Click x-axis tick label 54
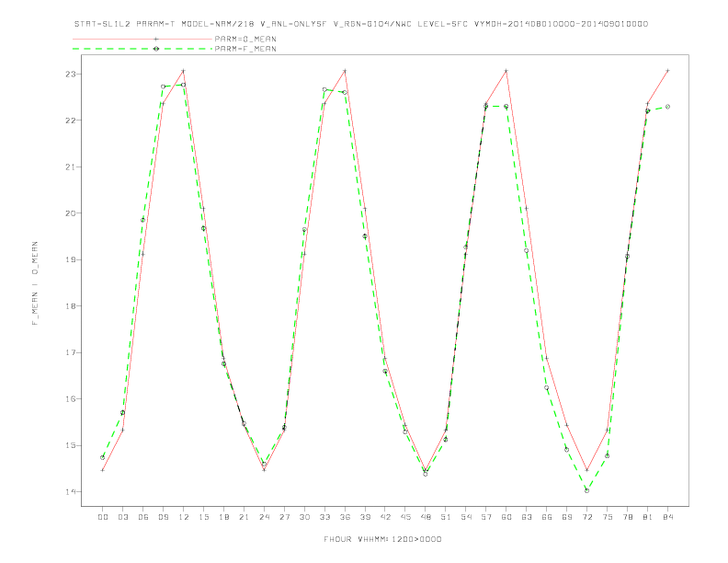The width and height of the screenshot is (728, 563). 466,517
